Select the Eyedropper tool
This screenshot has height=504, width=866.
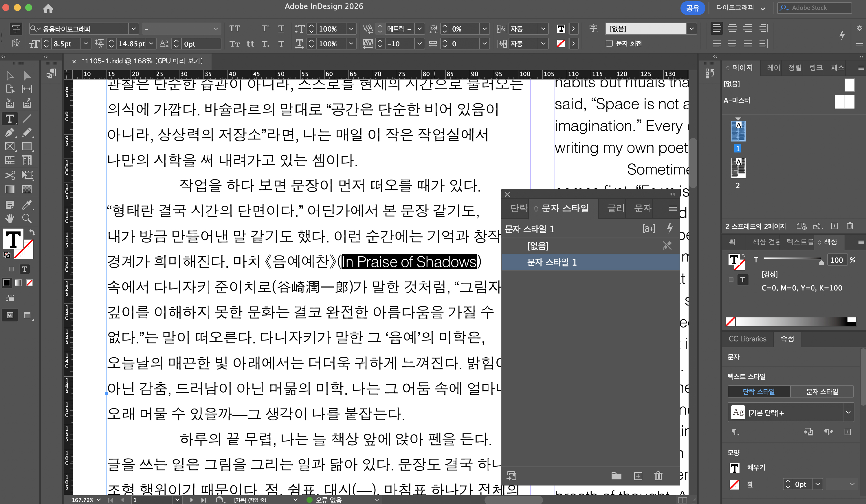(27, 205)
